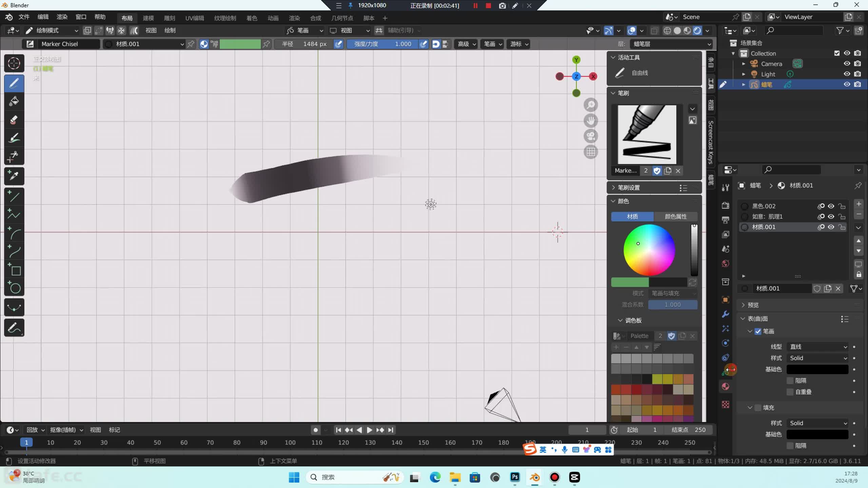The width and height of the screenshot is (868, 488).
Task: Open the 蜡笔层 layer dropdown
Action: click(671, 44)
